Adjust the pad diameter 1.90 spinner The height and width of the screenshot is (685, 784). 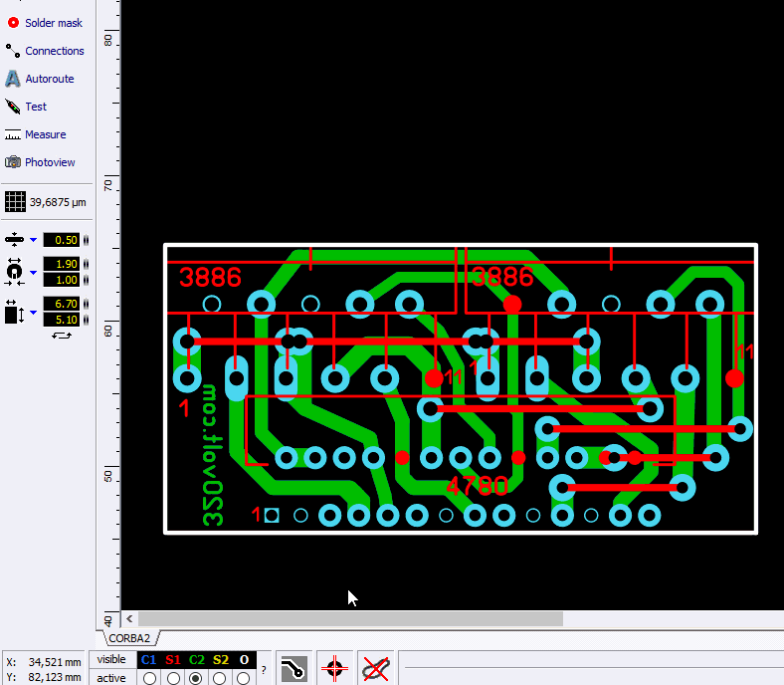86,264
